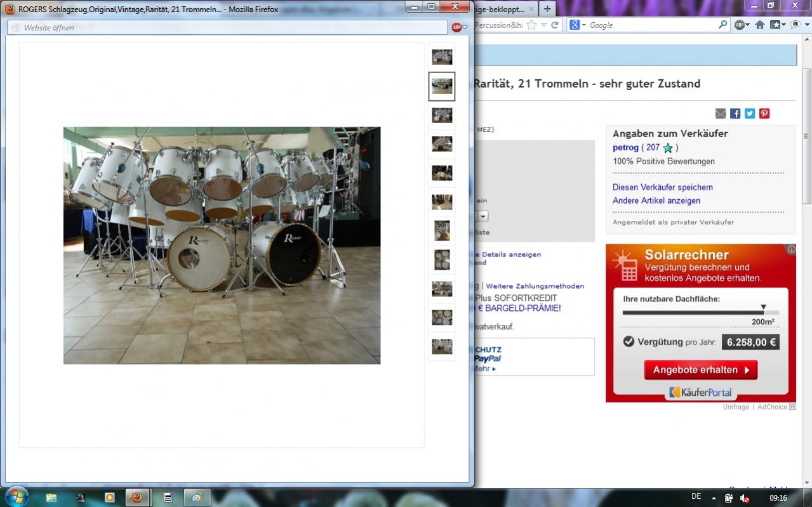This screenshot has height=507, width=812.
Task: Open the URL history dropdown arrow beside the reload button
Action: click(x=543, y=25)
